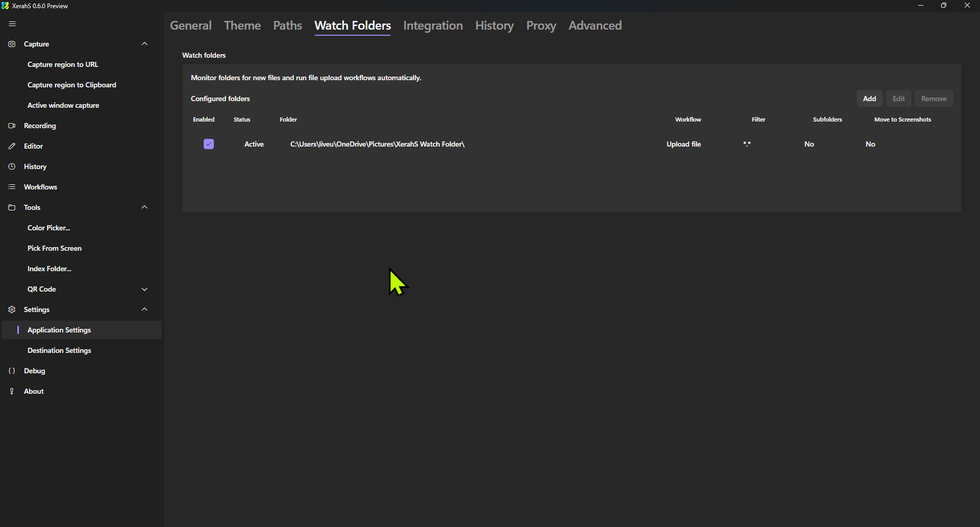Click the Recording camera icon

[12, 126]
